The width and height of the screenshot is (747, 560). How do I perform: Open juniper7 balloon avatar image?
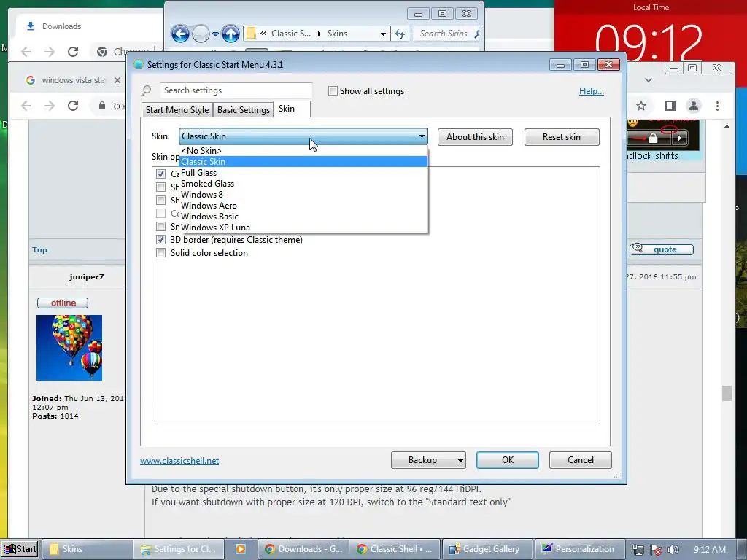click(x=69, y=348)
